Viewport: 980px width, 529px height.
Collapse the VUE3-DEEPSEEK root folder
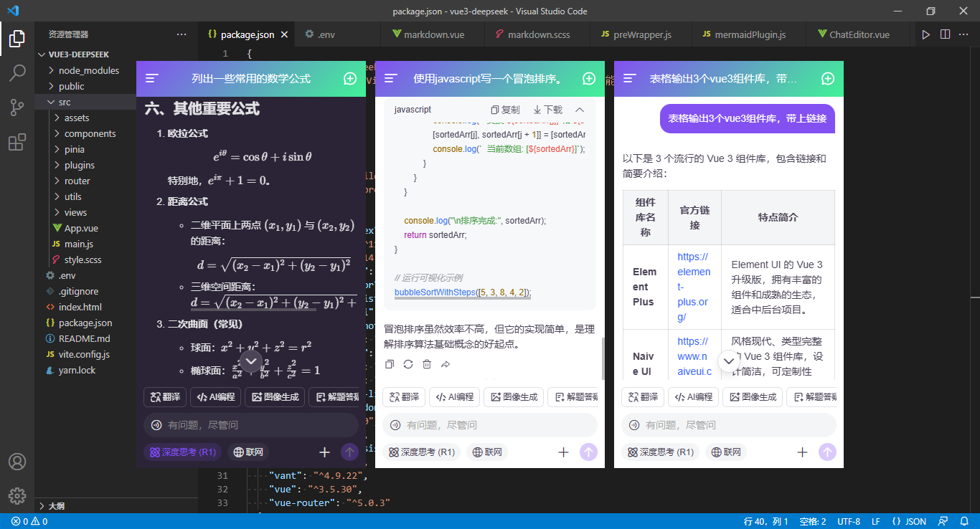click(x=116, y=54)
